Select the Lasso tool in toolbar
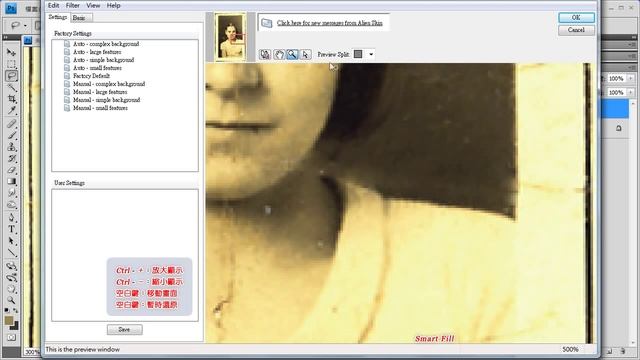The width and height of the screenshot is (640, 360). (11, 76)
